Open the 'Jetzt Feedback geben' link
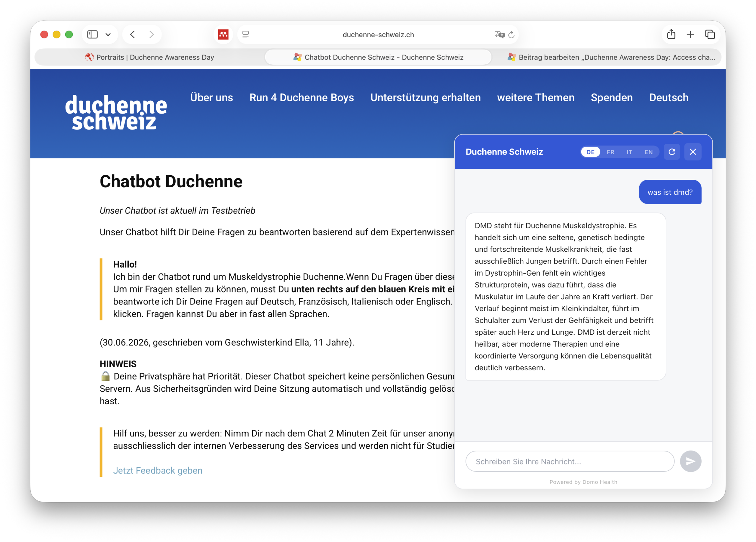 click(x=158, y=470)
